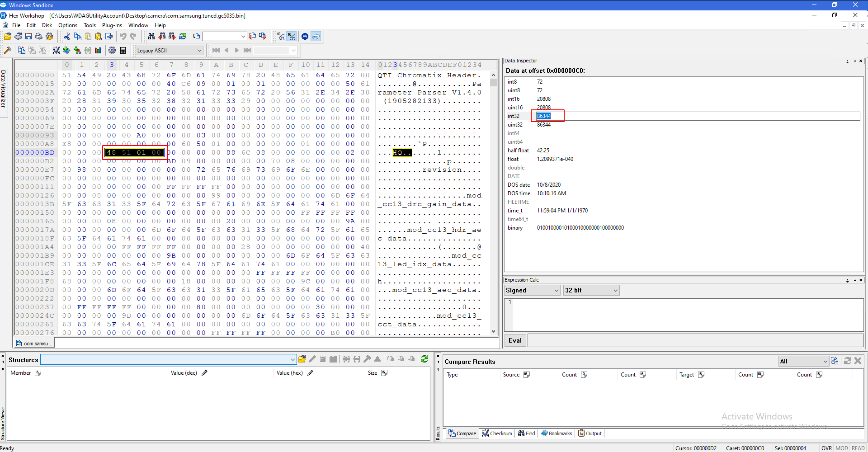This screenshot has height=452, width=868.
Task: Click the Structure Viewer side tab
Action: click(3, 423)
